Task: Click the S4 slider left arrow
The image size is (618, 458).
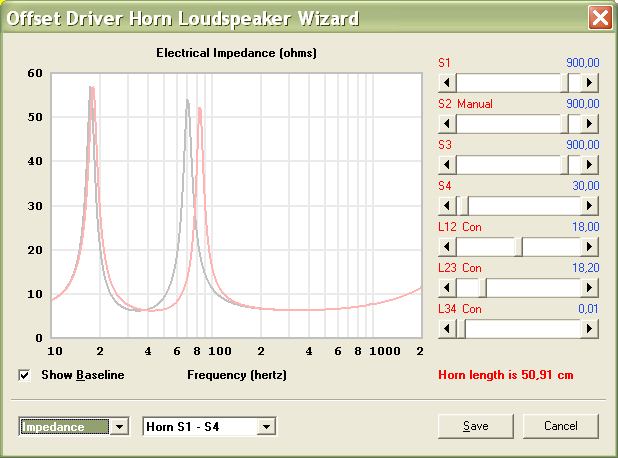Action: (x=447, y=206)
